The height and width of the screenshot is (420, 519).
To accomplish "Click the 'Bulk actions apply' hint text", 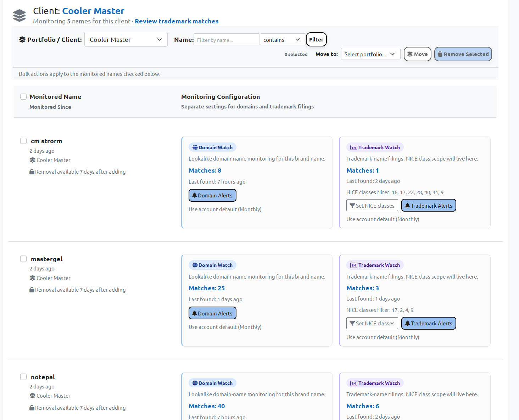I will pyautogui.click(x=90, y=74).
